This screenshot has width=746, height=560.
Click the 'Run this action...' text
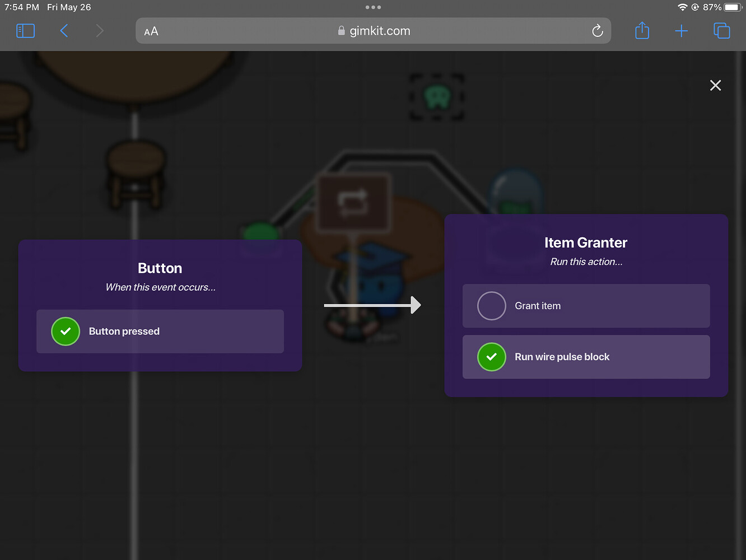pyautogui.click(x=586, y=262)
